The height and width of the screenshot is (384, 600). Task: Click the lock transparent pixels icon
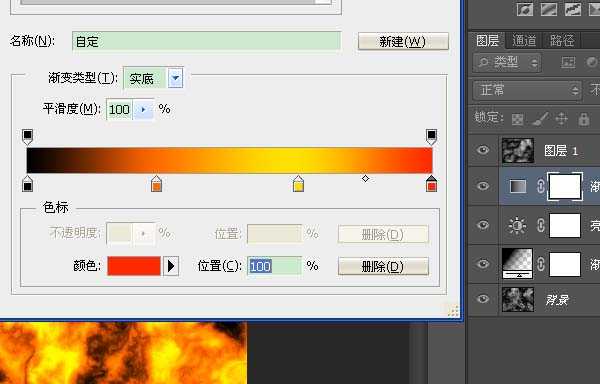(517, 119)
